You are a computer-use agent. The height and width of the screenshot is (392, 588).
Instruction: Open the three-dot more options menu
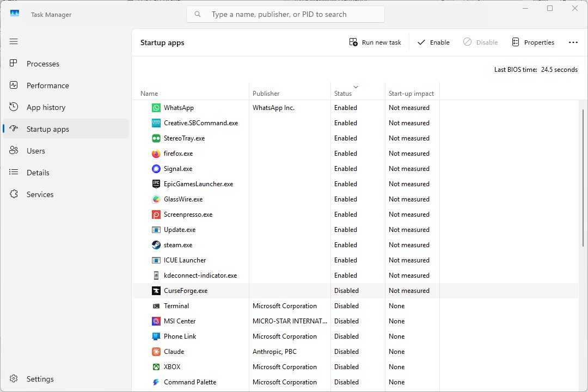pos(573,42)
